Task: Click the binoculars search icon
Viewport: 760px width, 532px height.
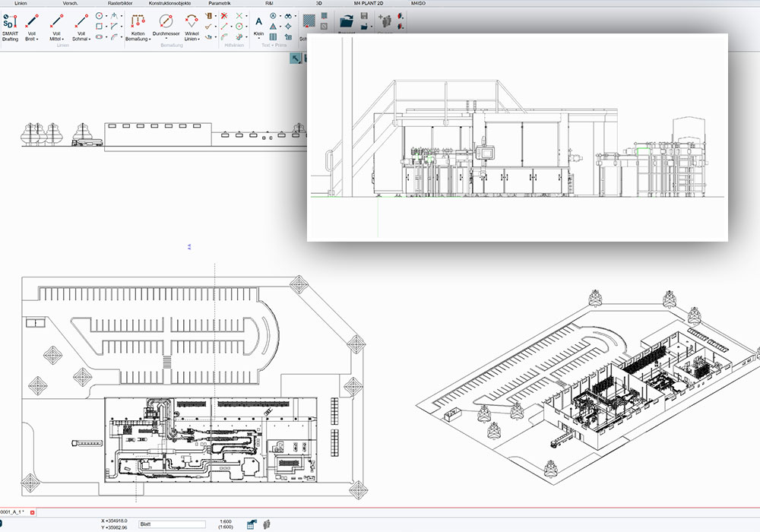Action: tap(288, 16)
